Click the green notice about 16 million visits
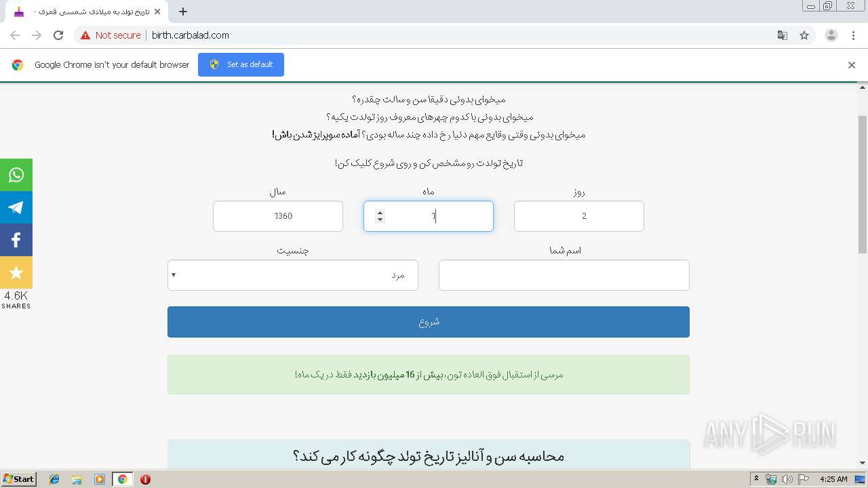868x488 pixels. pyautogui.click(x=429, y=375)
